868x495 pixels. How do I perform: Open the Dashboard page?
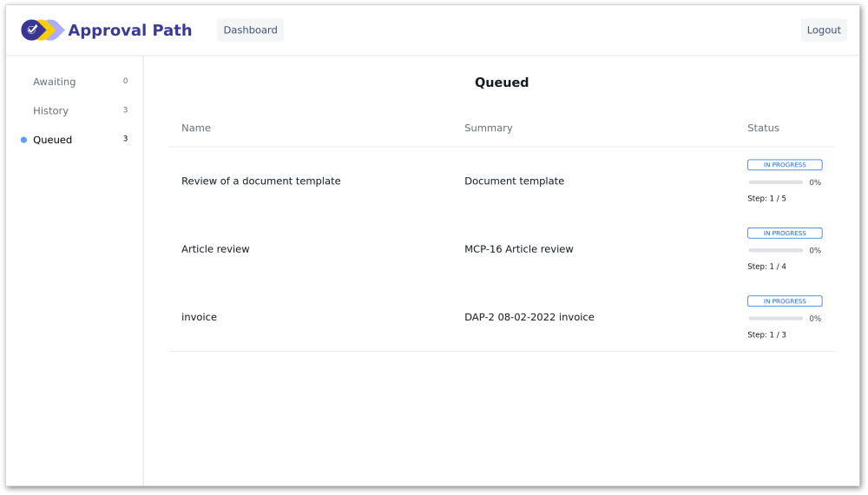point(250,30)
